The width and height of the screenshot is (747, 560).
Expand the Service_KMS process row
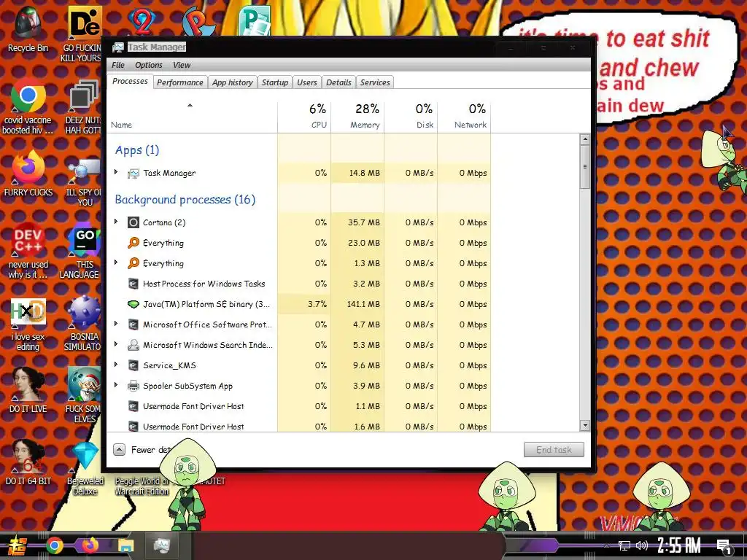click(116, 365)
